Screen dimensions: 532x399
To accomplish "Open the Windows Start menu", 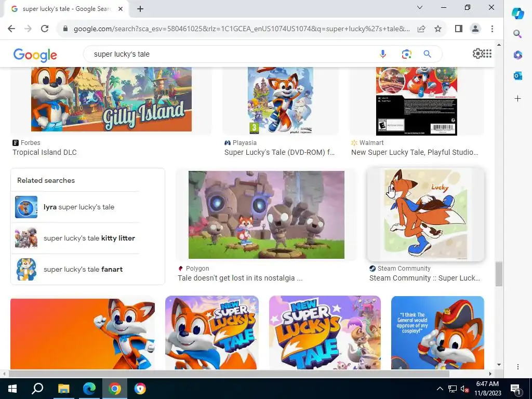I will tap(12, 389).
